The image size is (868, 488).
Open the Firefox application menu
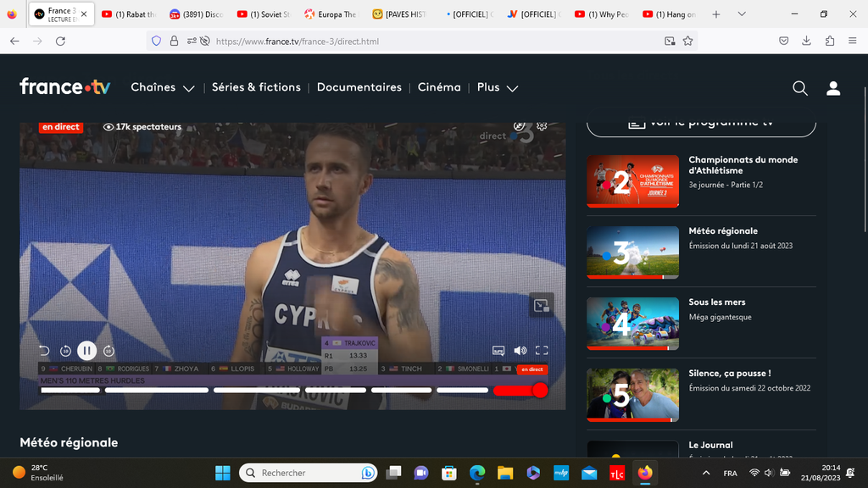point(853,41)
